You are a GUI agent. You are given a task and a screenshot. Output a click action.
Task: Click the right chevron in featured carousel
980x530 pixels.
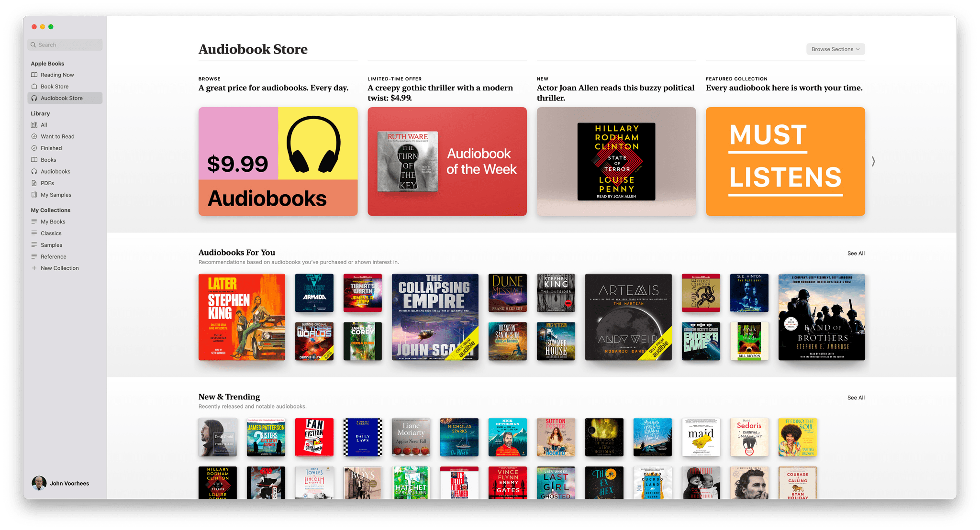click(x=874, y=162)
